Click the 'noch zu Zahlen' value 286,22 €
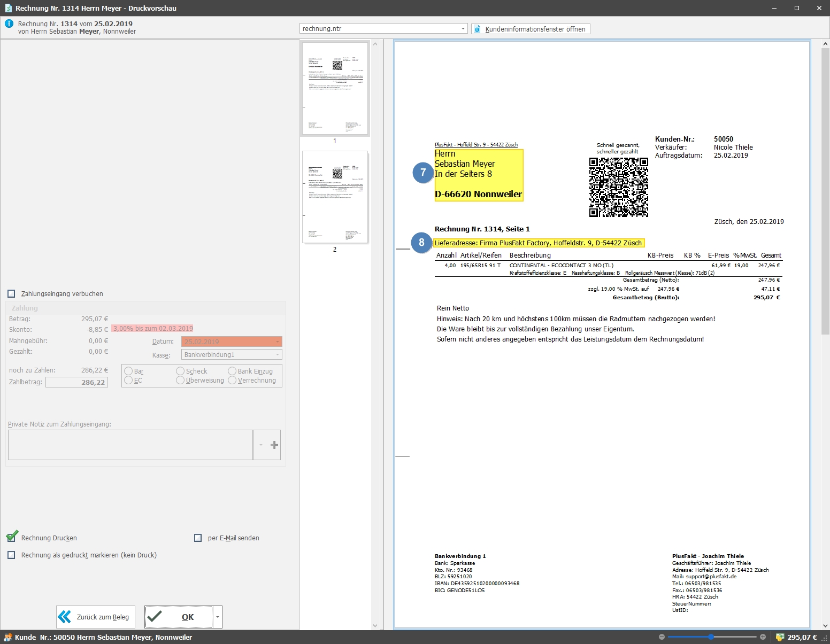This screenshot has width=830, height=644. click(95, 370)
